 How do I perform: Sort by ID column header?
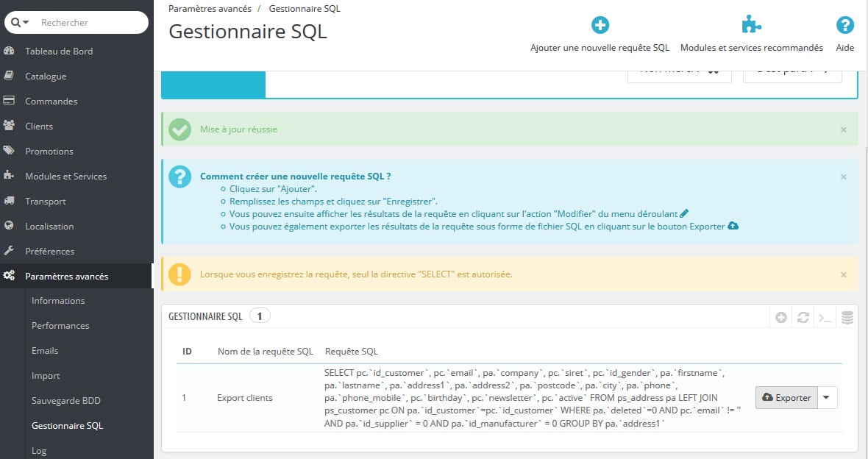[187, 352]
